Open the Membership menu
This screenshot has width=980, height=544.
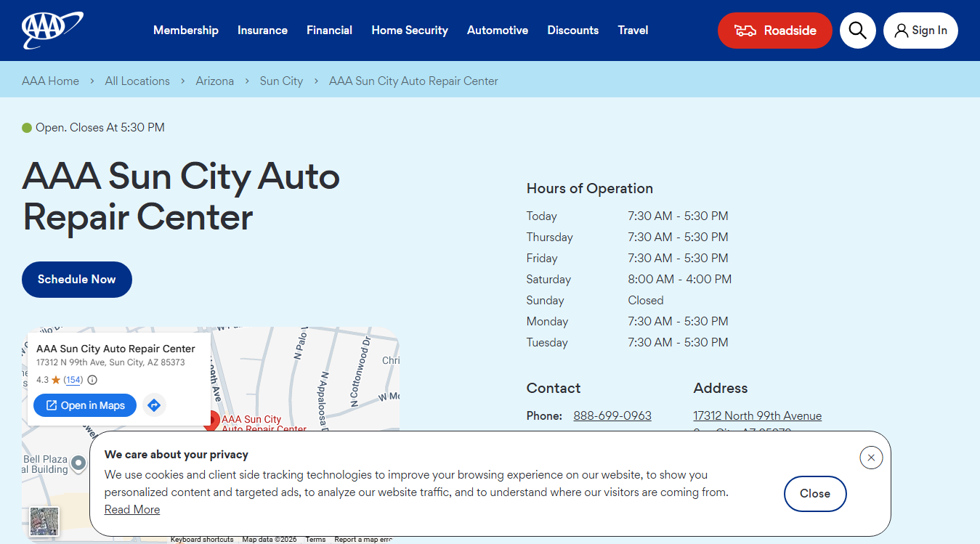point(186,31)
